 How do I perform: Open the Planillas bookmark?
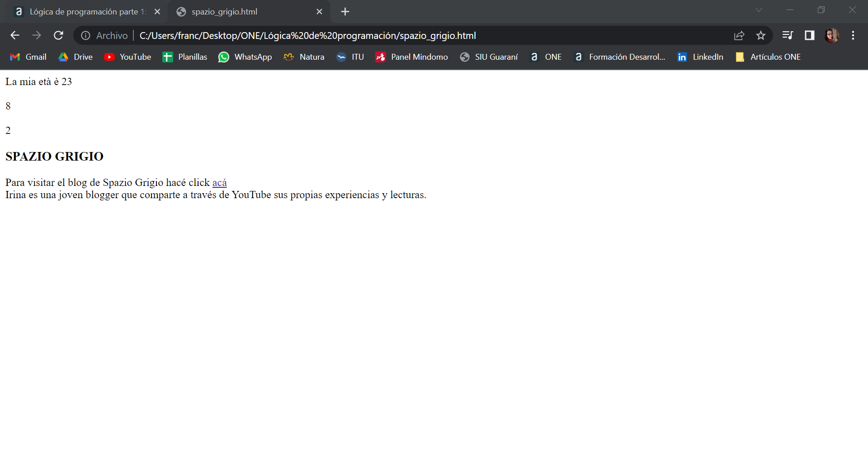[185, 57]
